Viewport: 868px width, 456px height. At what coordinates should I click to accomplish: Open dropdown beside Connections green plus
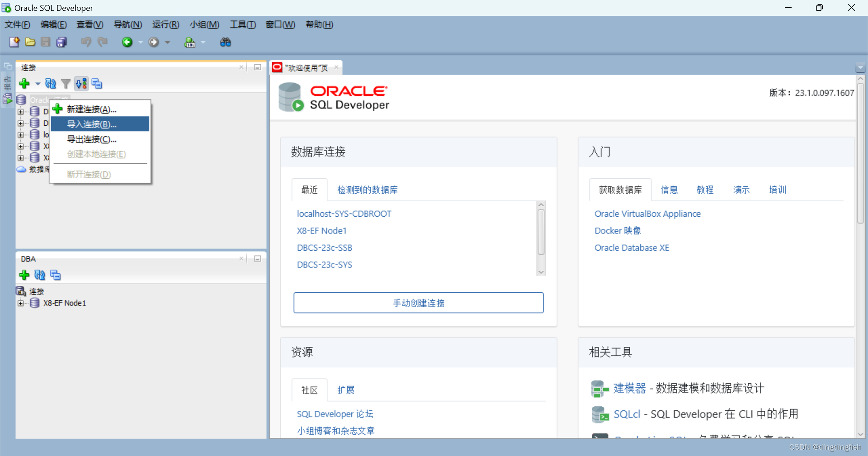[x=38, y=84]
